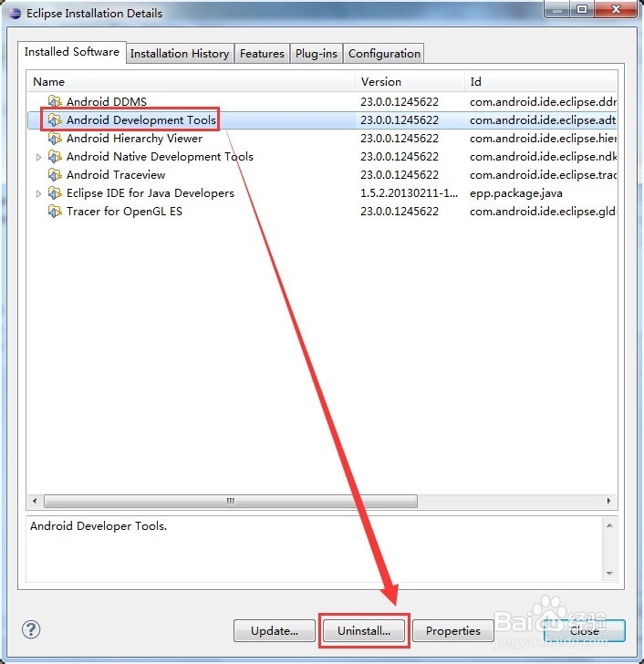Screen dimensions: 644x664
Task: Click the com.android.ide.eclipse.ndk Id cell
Action: (543, 157)
